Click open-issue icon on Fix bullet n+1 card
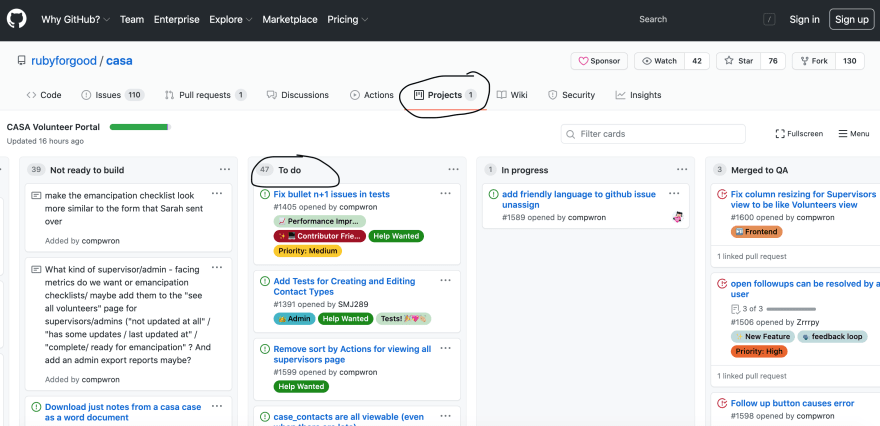The height and width of the screenshot is (426, 880). click(265, 194)
